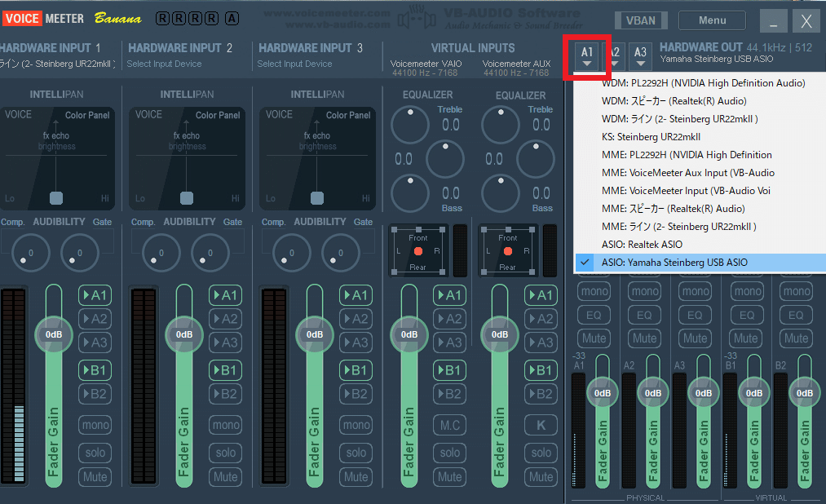Toggle B2 routing on Hardware Input 3
The height and width of the screenshot is (504, 826).
click(356, 394)
